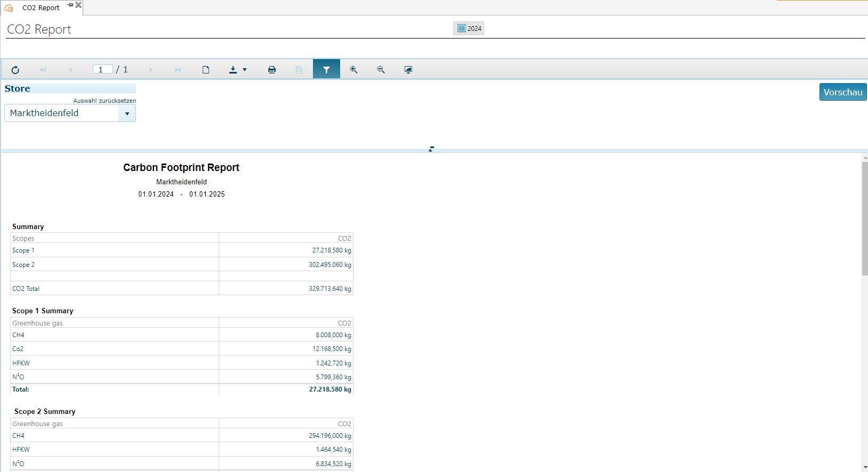Refresh the report with the reload icon

coord(15,70)
